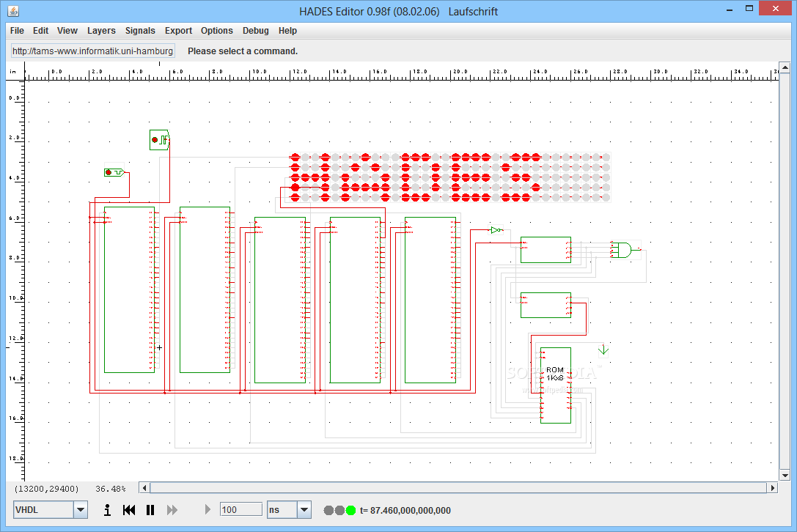Image resolution: width=797 pixels, height=532 pixels.
Task: Click the 'Please select a command.' status message
Action: tap(243, 51)
